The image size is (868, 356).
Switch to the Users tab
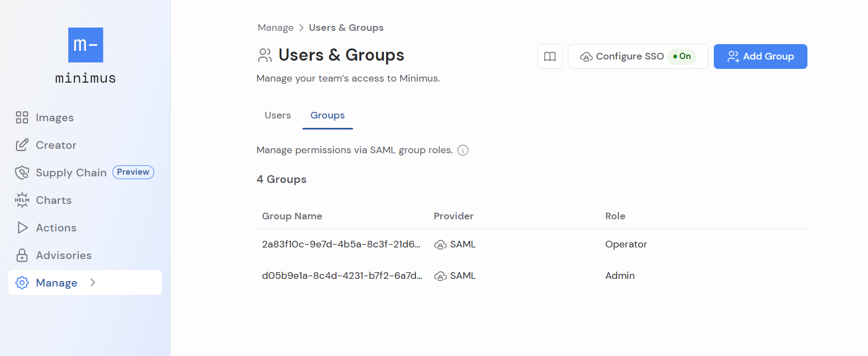tap(278, 115)
